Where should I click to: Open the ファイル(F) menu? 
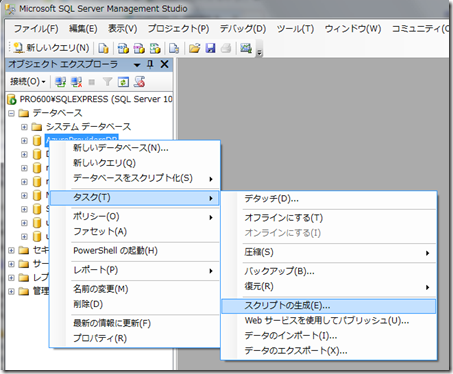click(36, 29)
